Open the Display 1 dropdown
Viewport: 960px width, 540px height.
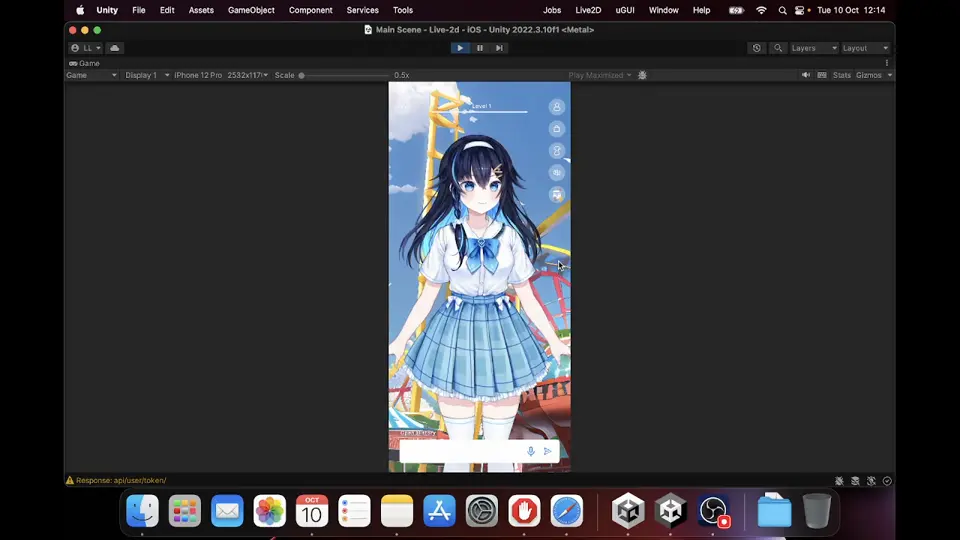coord(147,75)
